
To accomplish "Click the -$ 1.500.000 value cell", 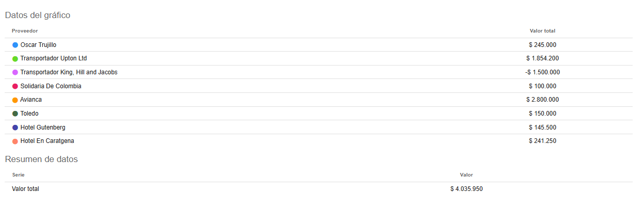I will point(542,72).
